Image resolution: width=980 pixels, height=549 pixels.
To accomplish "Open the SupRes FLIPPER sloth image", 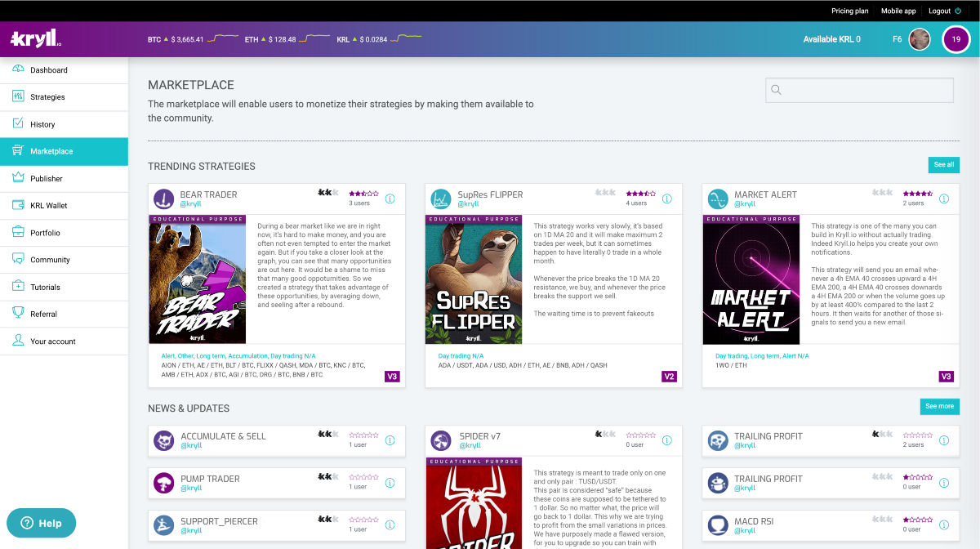I will [x=474, y=279].
